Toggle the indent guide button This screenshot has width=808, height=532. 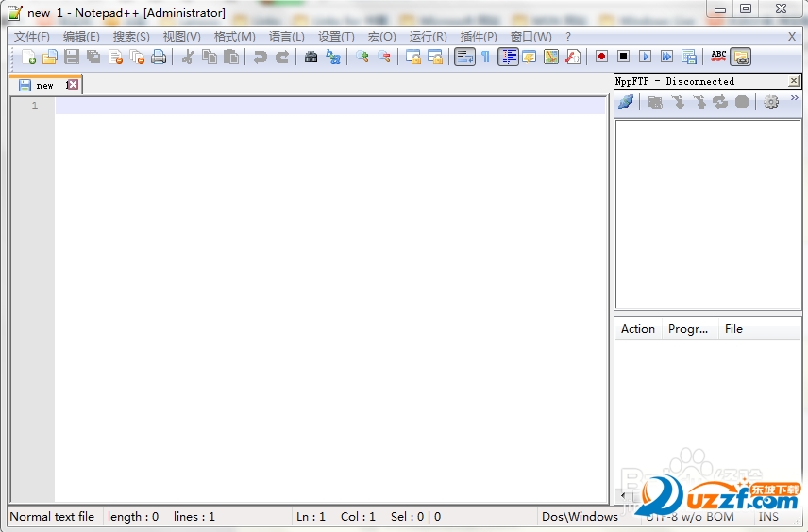(508, 57)
